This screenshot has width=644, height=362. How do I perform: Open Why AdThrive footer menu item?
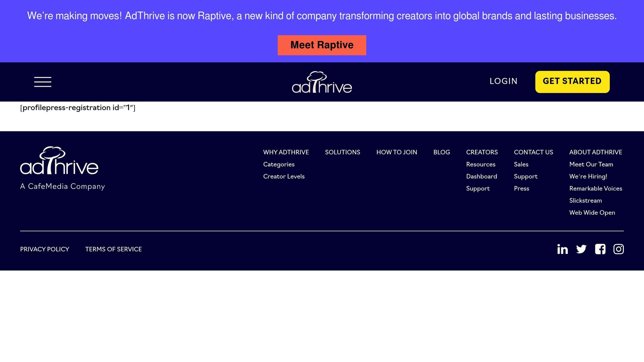pyautogui.click(x=286, y=152)
